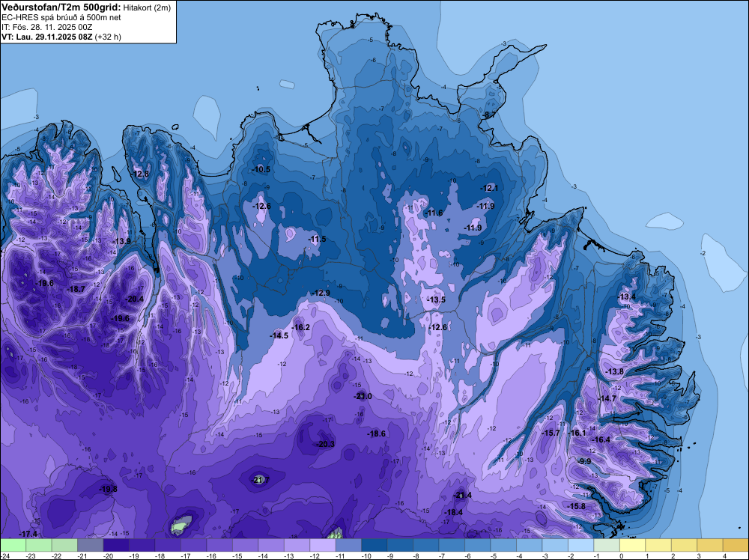Click the title 'Veðurstofan/T2m 500grid:'
Image resolution: width=749 pixels, height=560 pixels.
(x=61, y=7)
